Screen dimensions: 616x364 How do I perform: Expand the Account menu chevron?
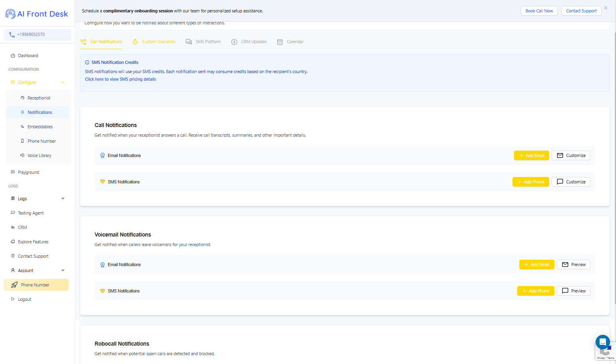(63, 271)
